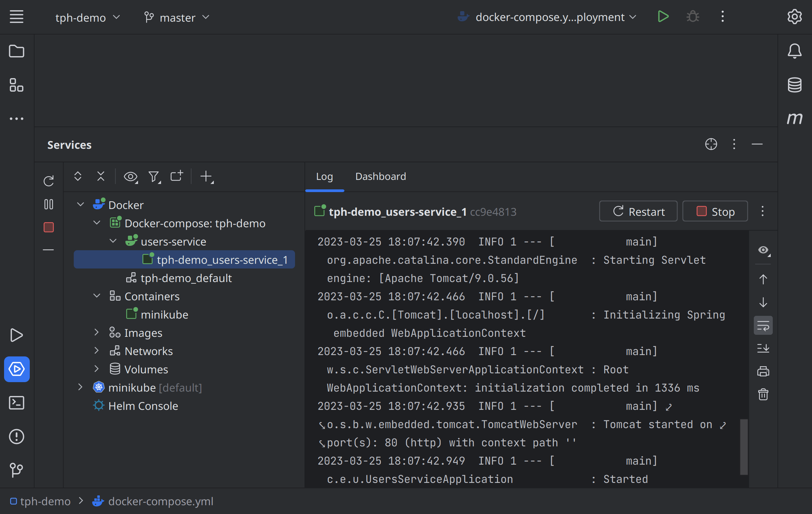
Task: Expand the Images node
Action: click(x=96, y=332)
